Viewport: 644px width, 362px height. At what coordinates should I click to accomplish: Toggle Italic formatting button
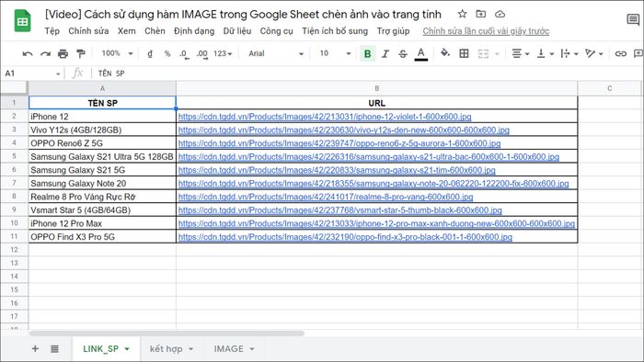point(385,53)
